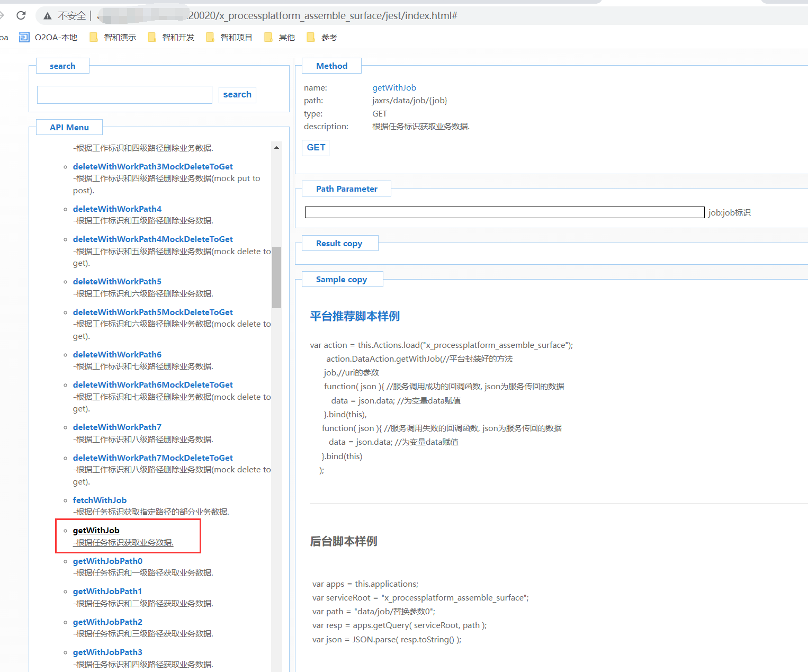Open deleteWithWorkPath4MockDeleteToGet API

click(x=152, y=239)
